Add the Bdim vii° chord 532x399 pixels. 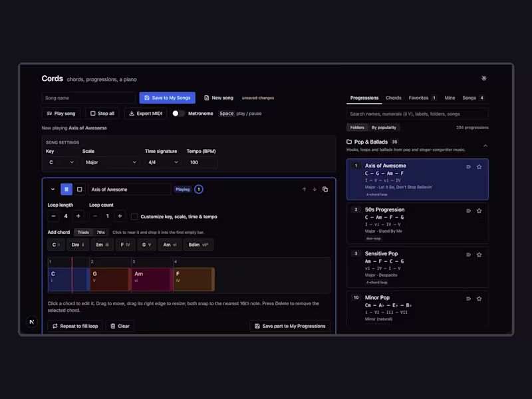pyautogui.click(x=198, y=245)
